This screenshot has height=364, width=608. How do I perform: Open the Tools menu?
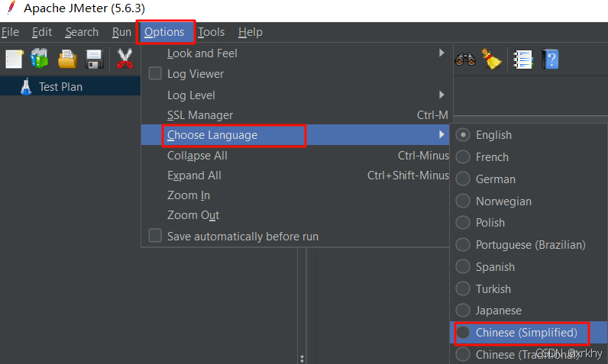[211, 32]
